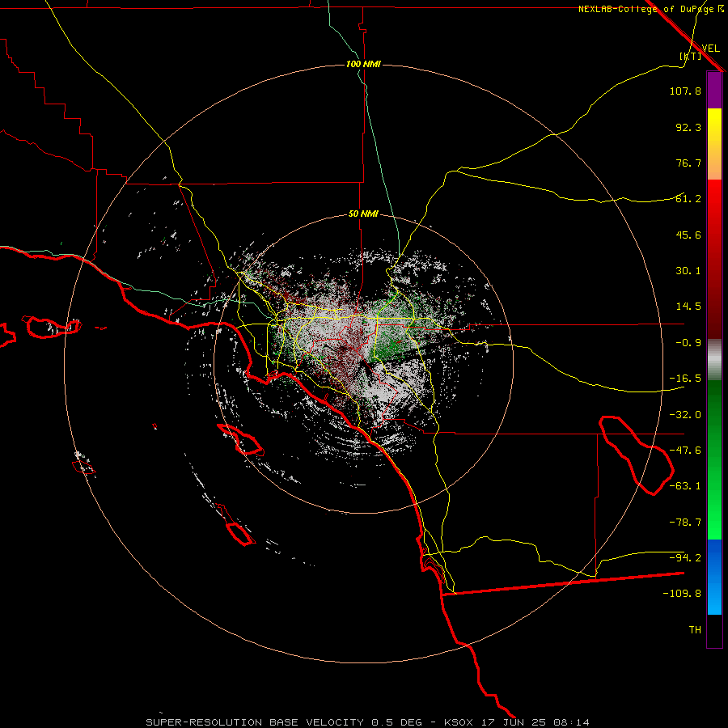Click the -94.2 velocity scale value
The width and height of the screenshot is (728, 728).
click(685, 557)
